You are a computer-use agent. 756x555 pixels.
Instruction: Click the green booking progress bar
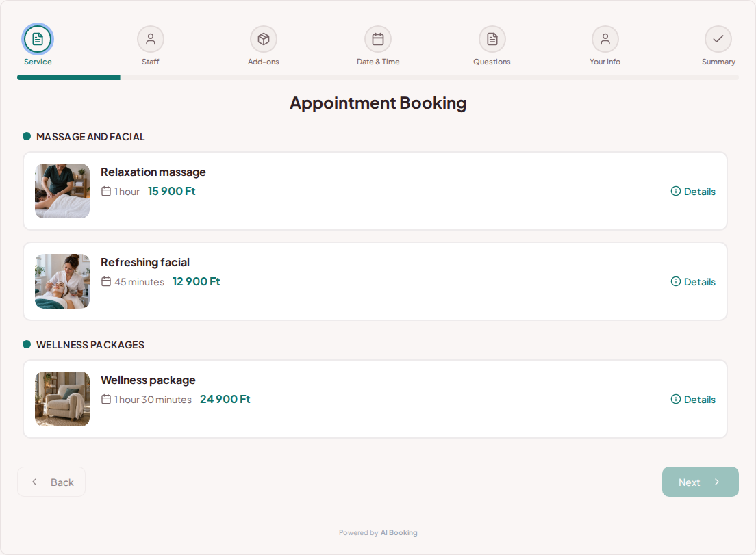68,77
